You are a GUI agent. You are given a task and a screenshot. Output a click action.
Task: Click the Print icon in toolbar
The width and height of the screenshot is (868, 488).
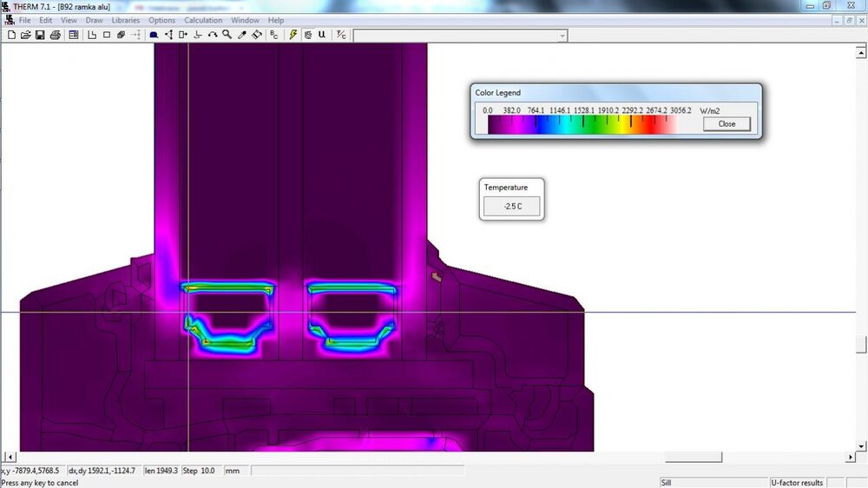[55, 36]
